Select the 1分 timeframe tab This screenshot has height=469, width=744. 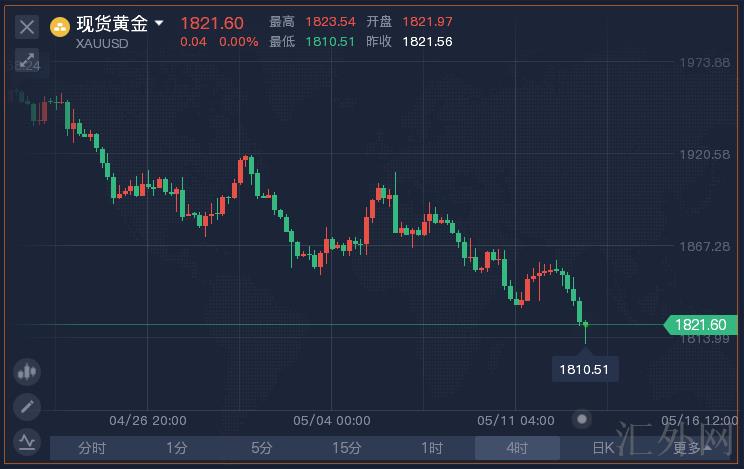coord(177,448)
